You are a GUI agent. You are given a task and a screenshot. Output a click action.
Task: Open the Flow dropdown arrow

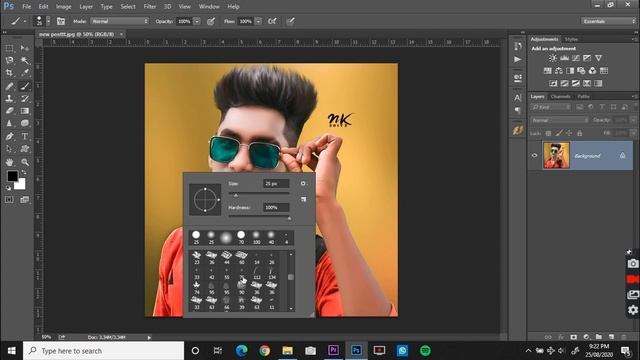pyautogui.click(x=258, y=21)
